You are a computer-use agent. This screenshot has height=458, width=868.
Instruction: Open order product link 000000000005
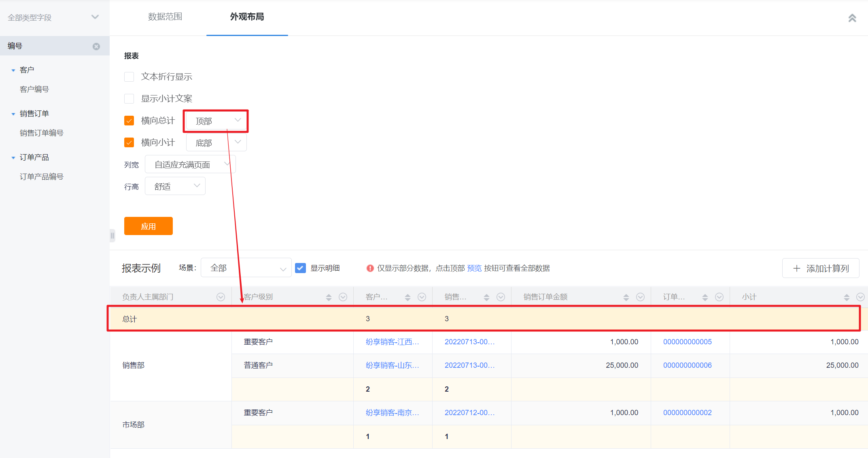click(x=687, y=342)
